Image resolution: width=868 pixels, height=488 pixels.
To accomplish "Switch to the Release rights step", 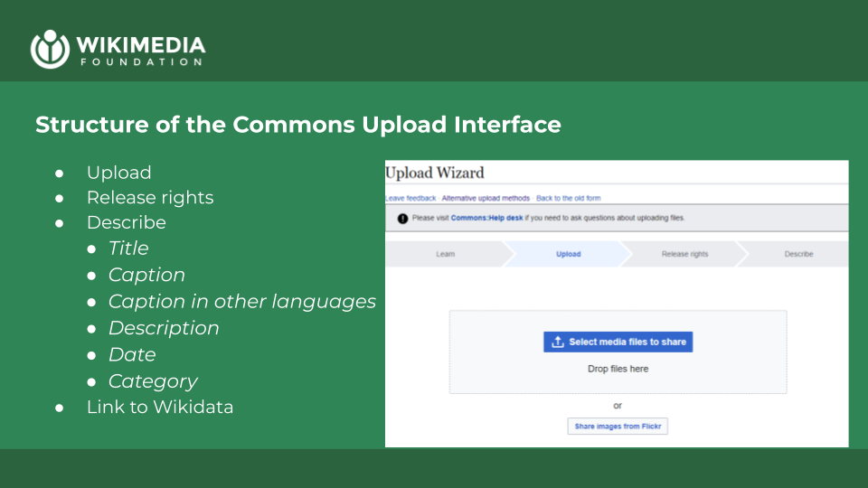I will [x=684, y=254].
